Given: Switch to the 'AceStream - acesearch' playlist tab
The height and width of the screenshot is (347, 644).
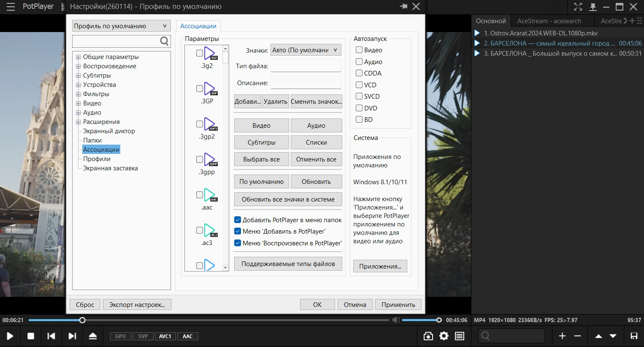Looking at the screenshot, I should tap(549, 21).
